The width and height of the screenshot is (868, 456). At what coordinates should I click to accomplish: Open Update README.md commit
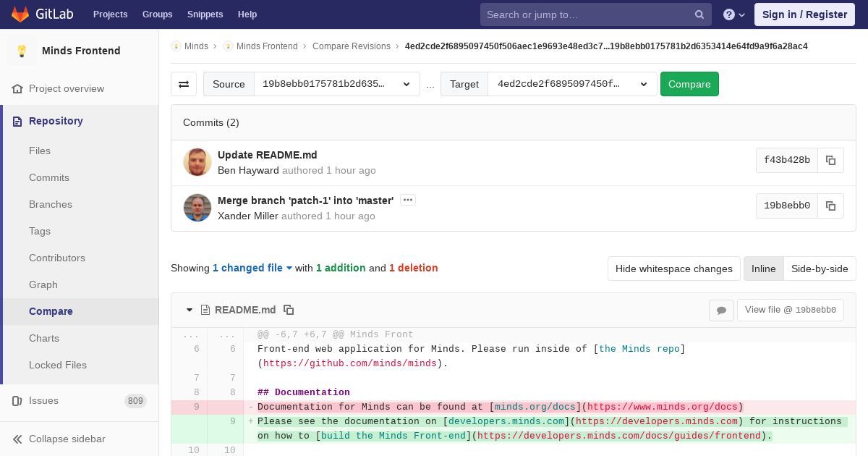point(268,155)
